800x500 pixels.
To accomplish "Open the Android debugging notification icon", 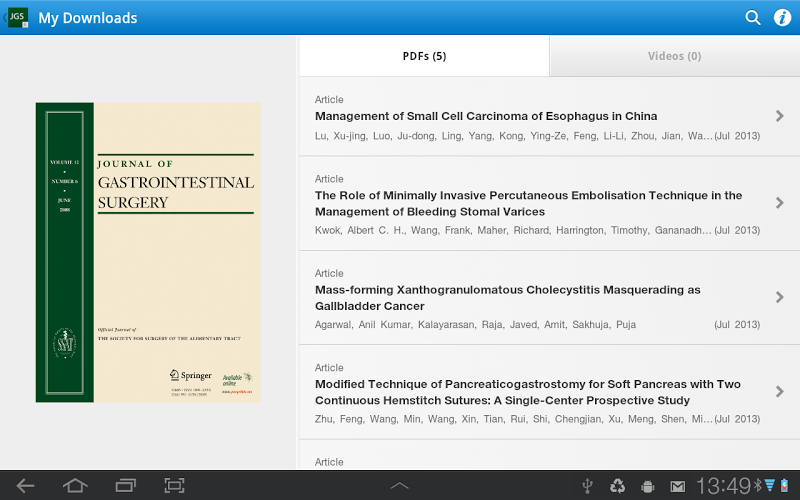I will point(647,486).
